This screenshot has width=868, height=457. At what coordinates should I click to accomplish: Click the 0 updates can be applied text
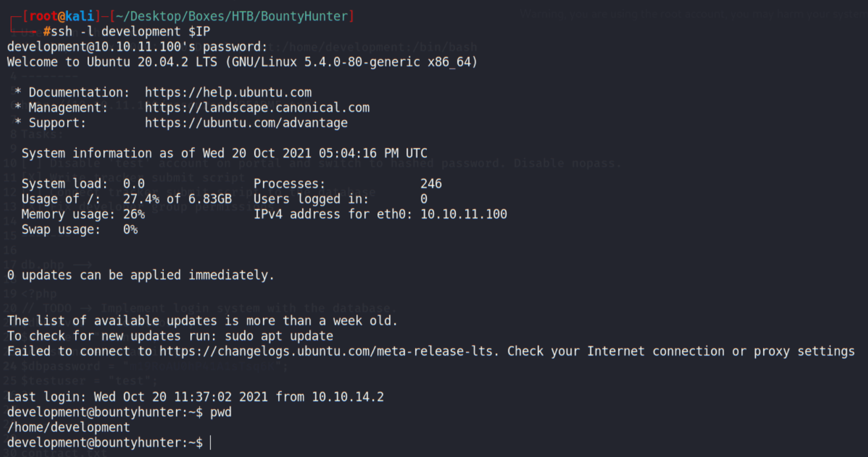[x=141, y=275]
